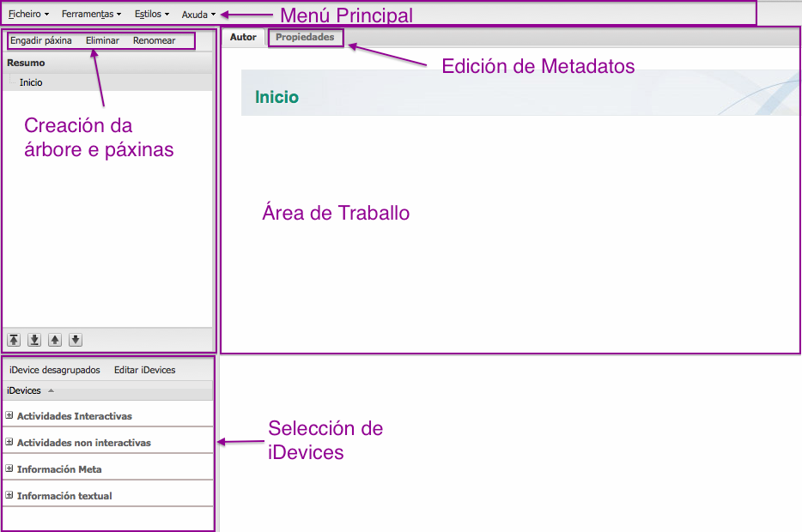Switch to the Propiedades tab

tap(305, 37)
